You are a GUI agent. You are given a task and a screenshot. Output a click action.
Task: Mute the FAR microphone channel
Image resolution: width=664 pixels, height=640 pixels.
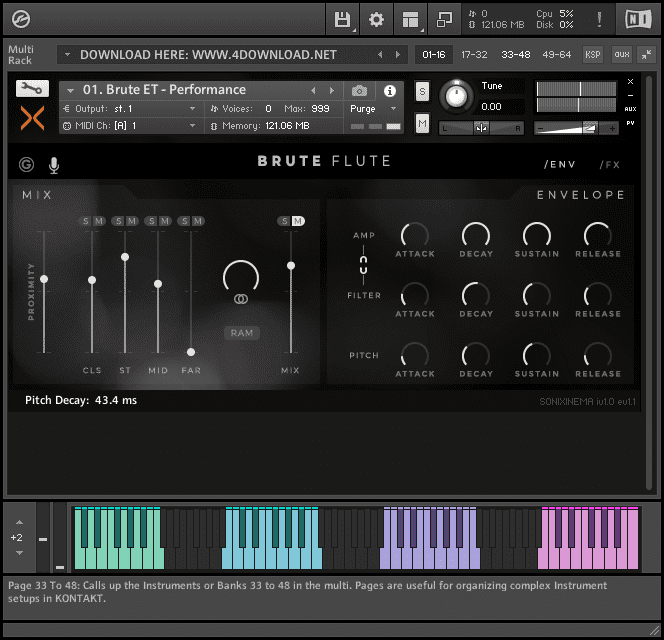click(198, 221)
